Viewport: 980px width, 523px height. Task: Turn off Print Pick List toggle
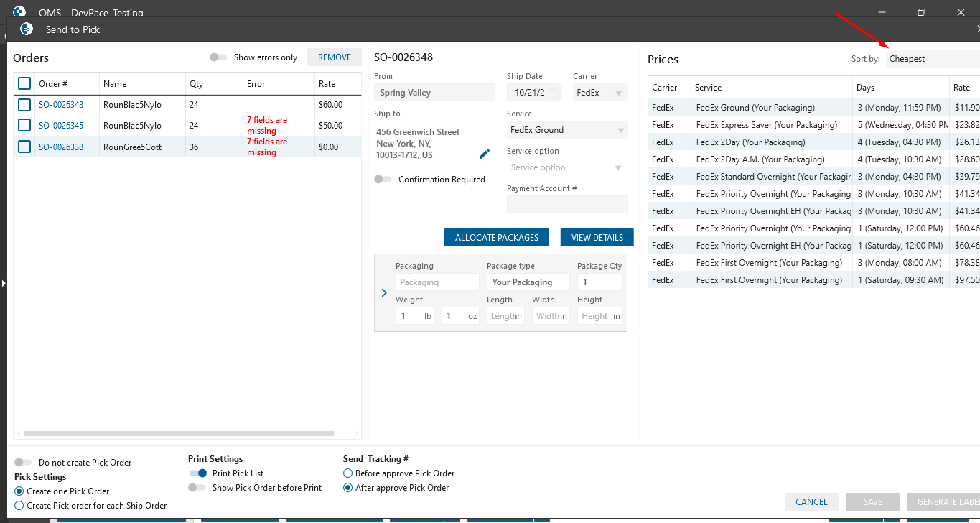(197, 473)
